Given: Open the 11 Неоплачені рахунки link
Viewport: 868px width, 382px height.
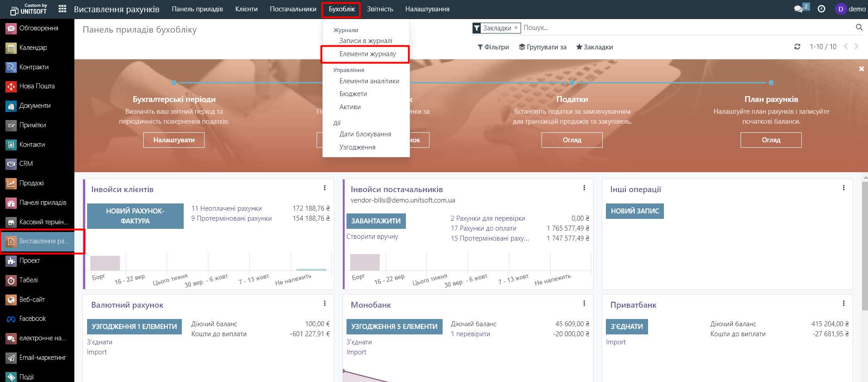Looking at the screenshot, I should [x=226, y=208].
